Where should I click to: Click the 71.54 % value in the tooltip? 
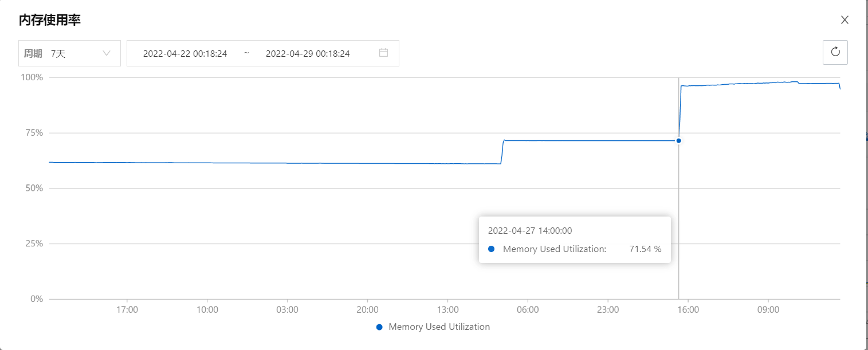(x=645, y=249)
